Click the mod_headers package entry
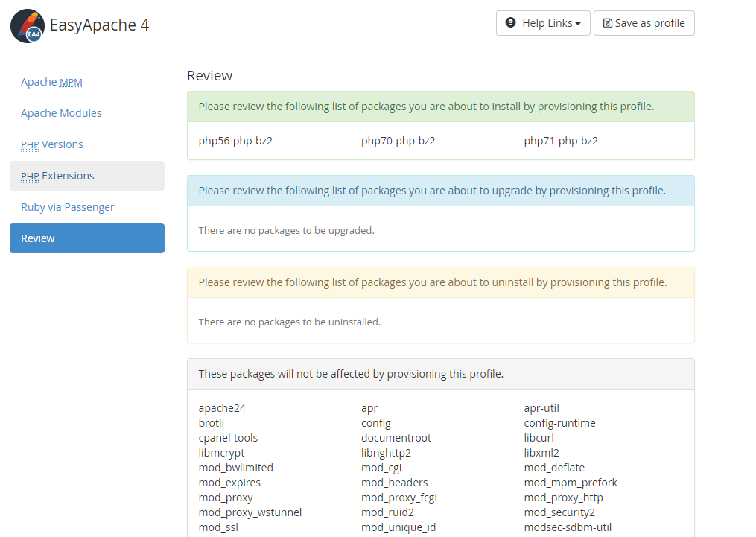This screenshot has width=756, height=537. 395,483
